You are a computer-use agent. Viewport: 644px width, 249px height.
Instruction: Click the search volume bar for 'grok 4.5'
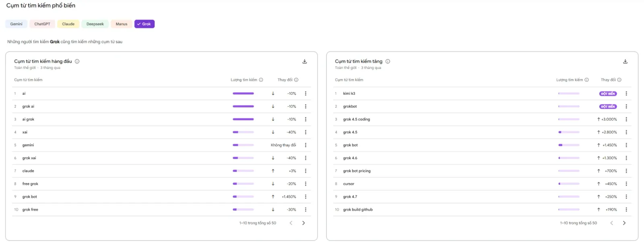569,132
